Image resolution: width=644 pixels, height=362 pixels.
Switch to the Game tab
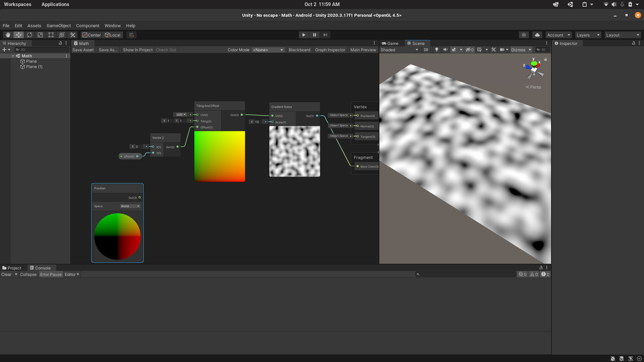pos(390,44)
